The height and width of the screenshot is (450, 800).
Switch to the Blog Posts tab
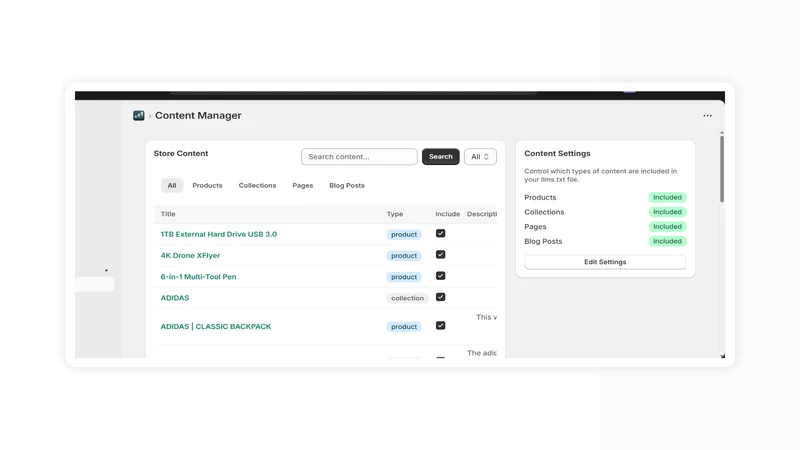347,185
